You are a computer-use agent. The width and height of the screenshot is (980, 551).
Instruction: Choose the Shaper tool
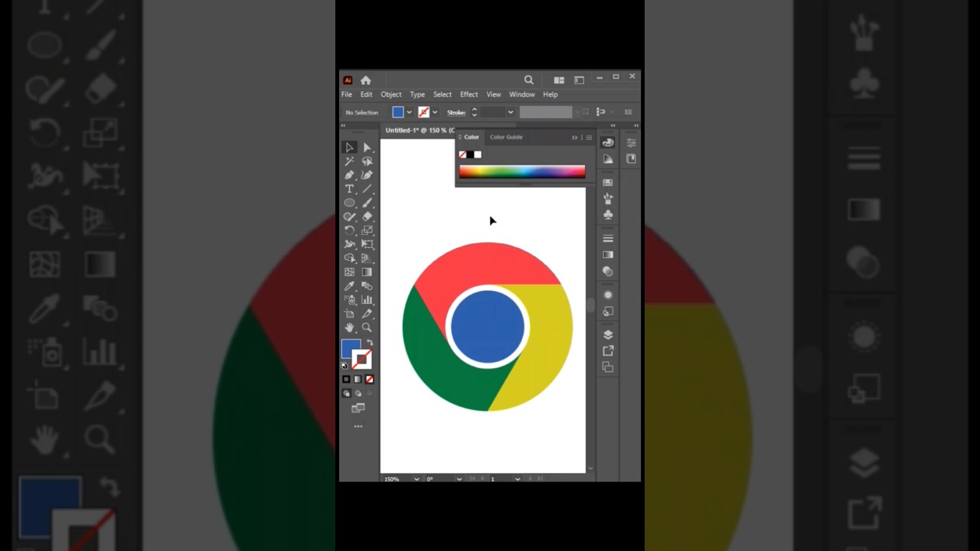349,217
